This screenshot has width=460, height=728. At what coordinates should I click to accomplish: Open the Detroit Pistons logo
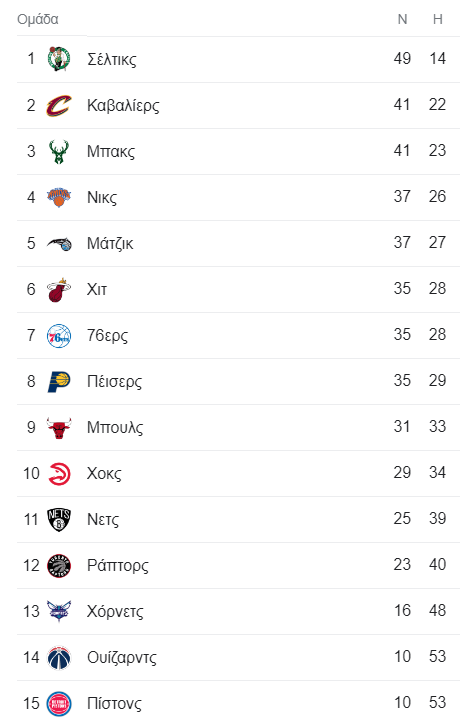pos(59,704)
